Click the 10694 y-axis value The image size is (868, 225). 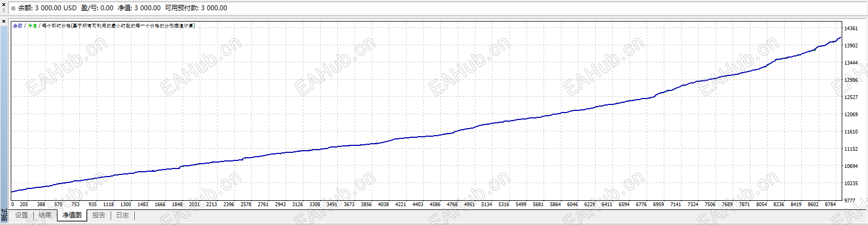[851, 166]
